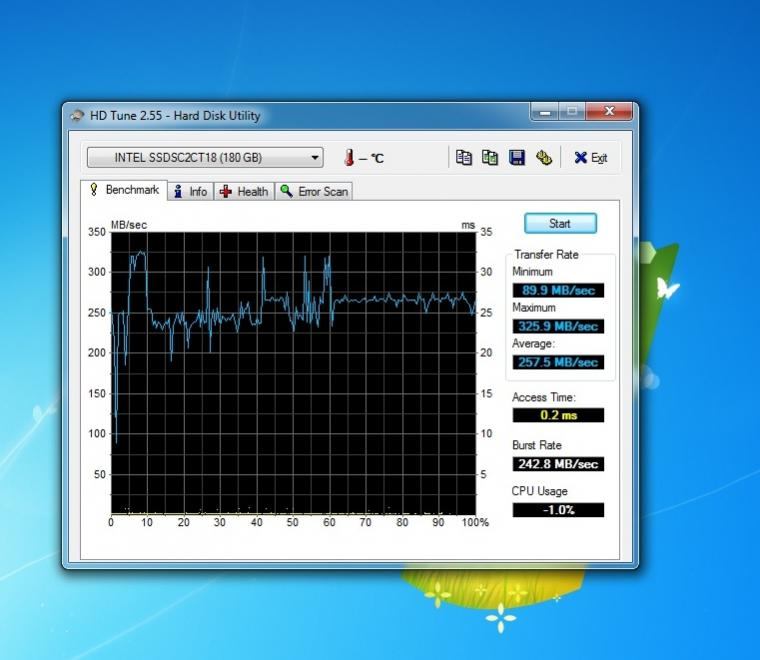This screenshot has width=760, height=660.
Task: Click the Access Time label
Action: click(x=544, y=397)
